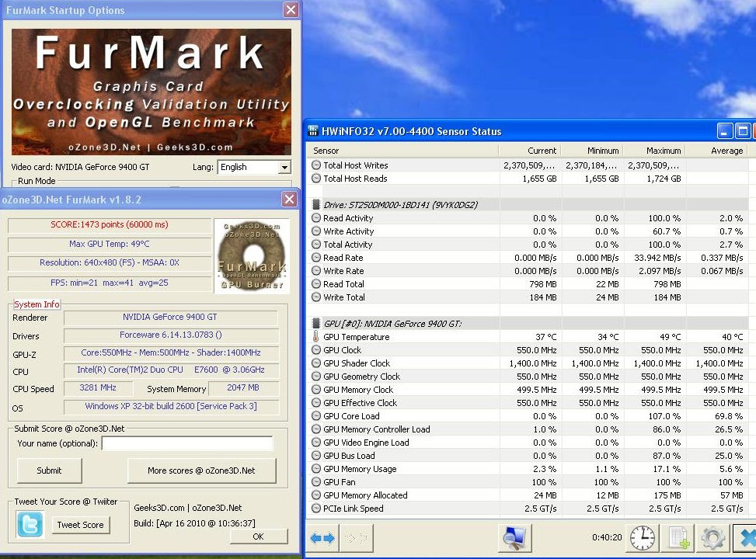Open the Lang dropdown showing English
756x559 pixels.
tap(284, 167)
